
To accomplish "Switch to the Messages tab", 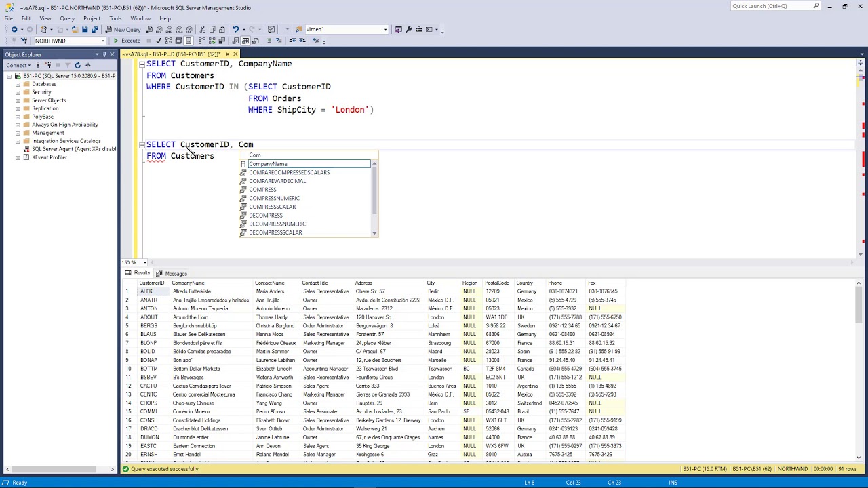I will coord(172,273).
